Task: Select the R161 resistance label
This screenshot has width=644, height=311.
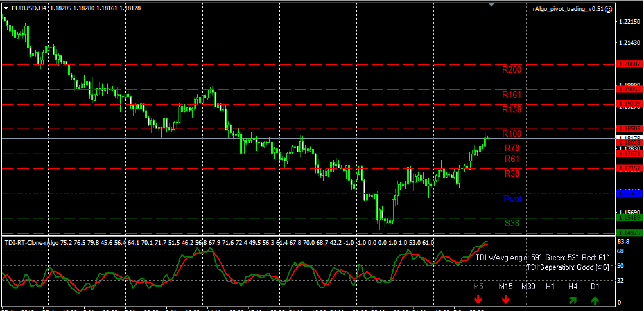Action: coord(512,95)
